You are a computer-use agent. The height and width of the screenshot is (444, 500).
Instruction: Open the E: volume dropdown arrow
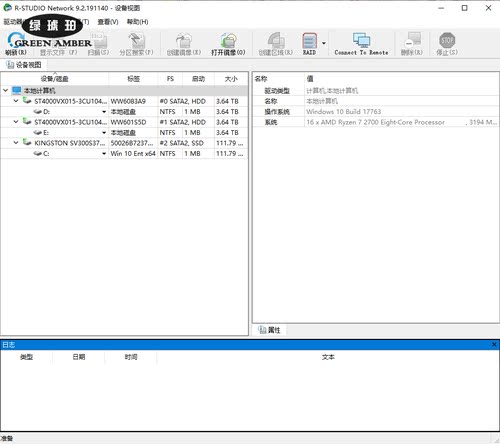tap(104, 133)
